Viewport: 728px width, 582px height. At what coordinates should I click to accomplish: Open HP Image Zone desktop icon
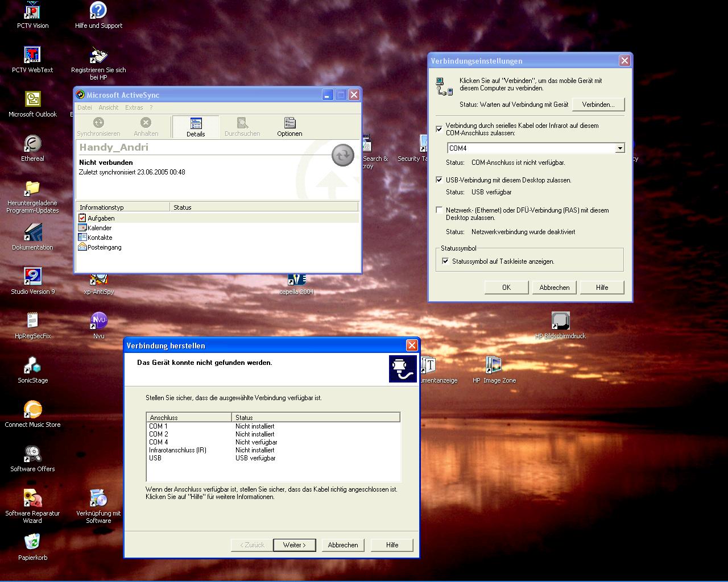[494, 370]
